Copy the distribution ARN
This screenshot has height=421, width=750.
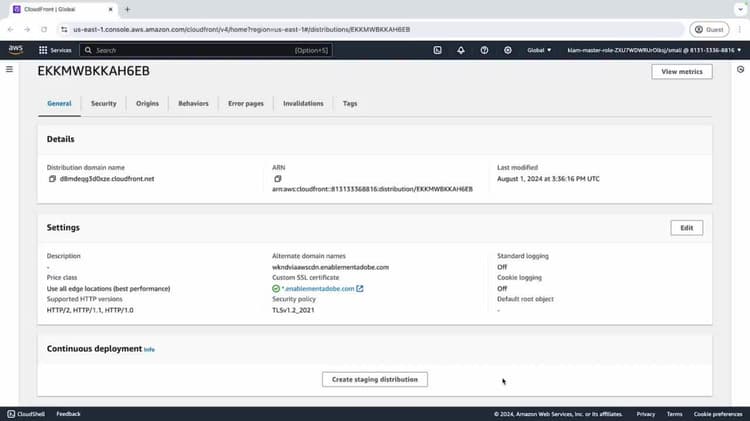(x=277, y=179)
